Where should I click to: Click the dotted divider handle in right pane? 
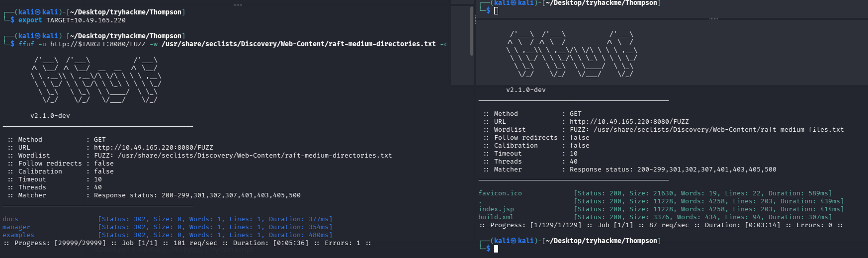point(713,19)
